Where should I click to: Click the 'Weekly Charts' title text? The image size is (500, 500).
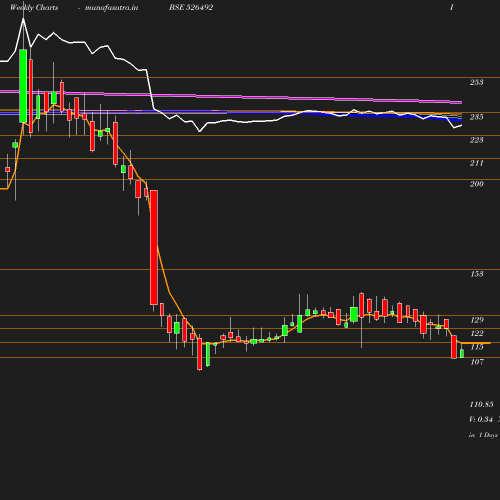pos(34,8)
